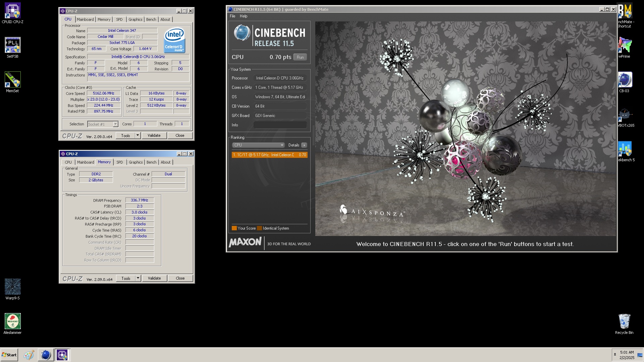Click the show-desktop icon in the tray corner
This screenshot has height=362, width=644.
[x=640, y=355]
